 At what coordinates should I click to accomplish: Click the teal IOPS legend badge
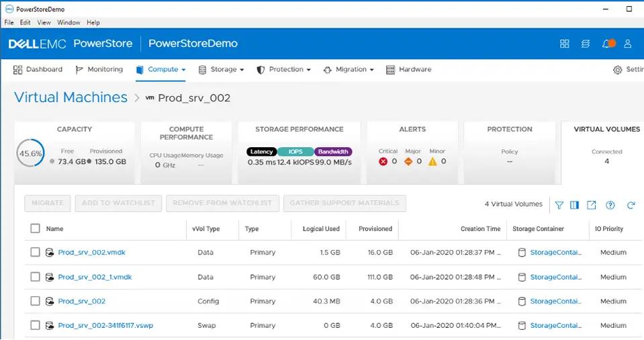tap(295, 152)
